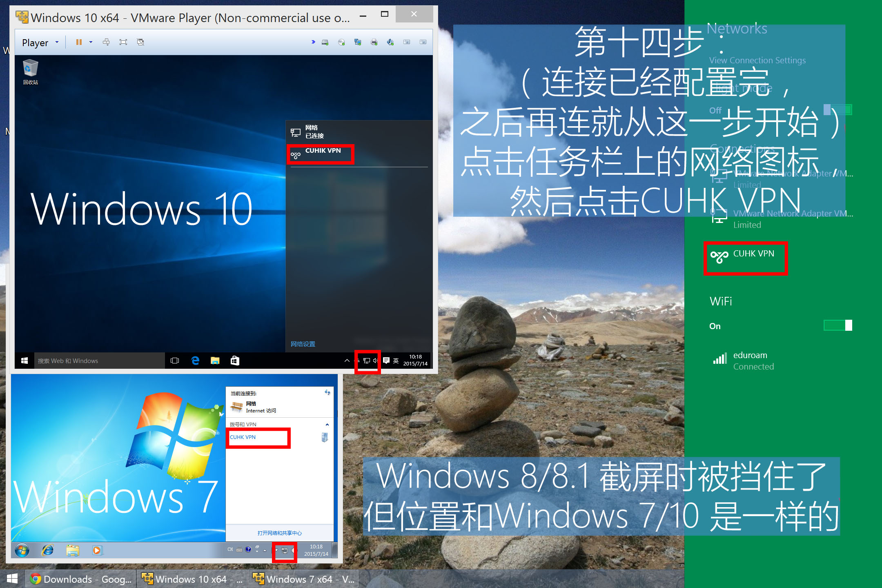This screenshot has height=588, width=882.
Task: Click the hard disk device icon in VMware
Action: click(x=325, y=42)
